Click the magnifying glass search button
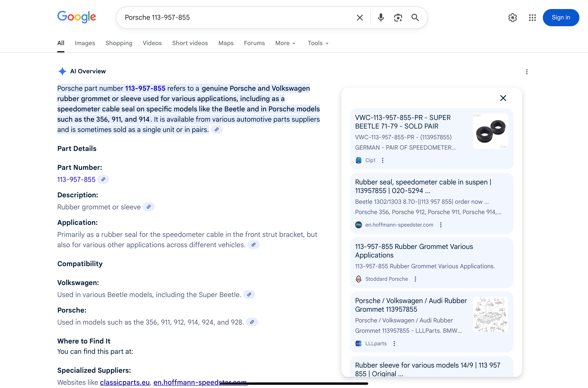This screenshot has height=388, width=588. pyautogui.click(x=415, y=18)
